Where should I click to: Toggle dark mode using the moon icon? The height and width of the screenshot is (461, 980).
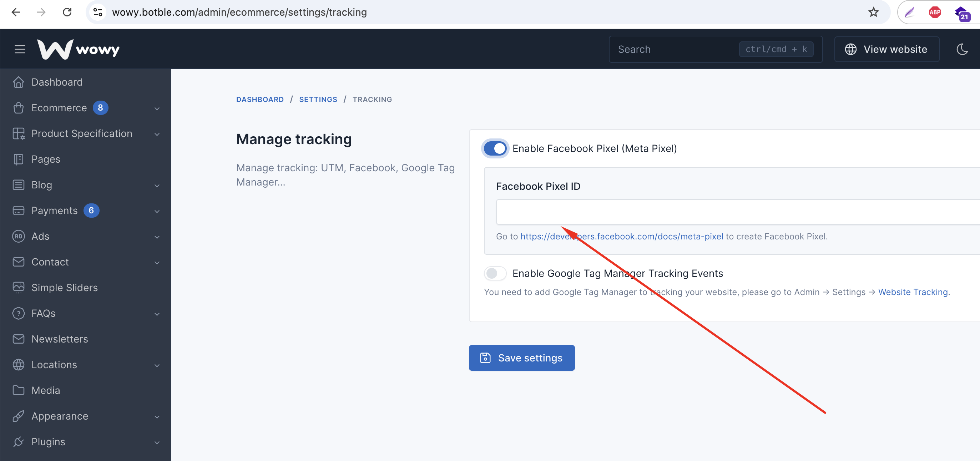pyautogui.click(x=962, y=49)
